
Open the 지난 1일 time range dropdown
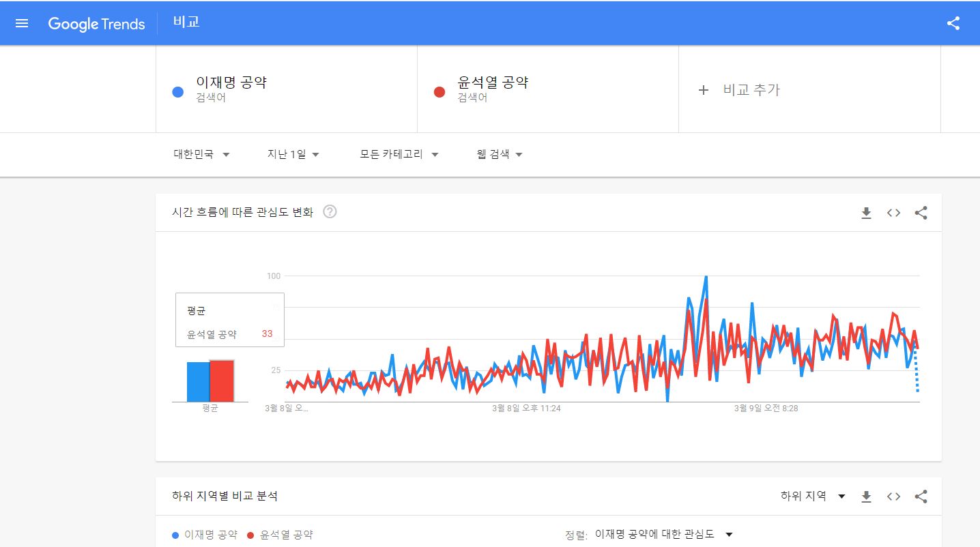click(293, 154)
